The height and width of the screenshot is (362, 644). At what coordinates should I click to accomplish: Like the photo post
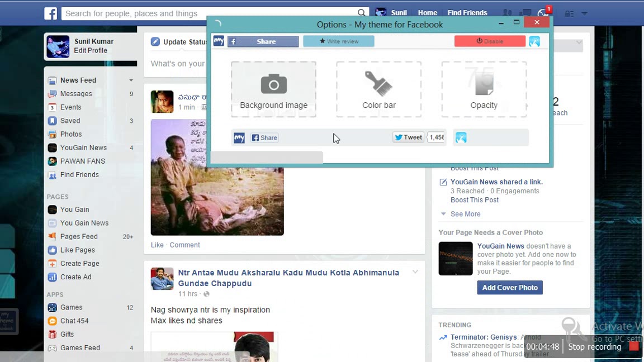click(157, 245)
